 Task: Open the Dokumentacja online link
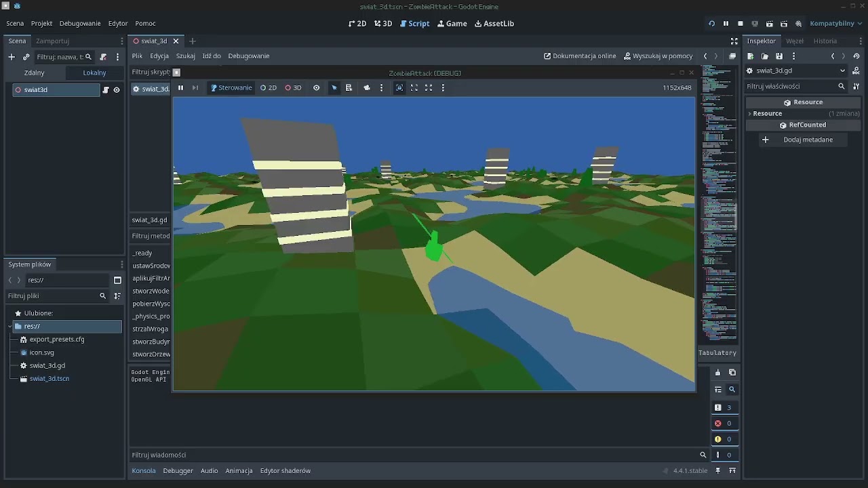point(580,56)
